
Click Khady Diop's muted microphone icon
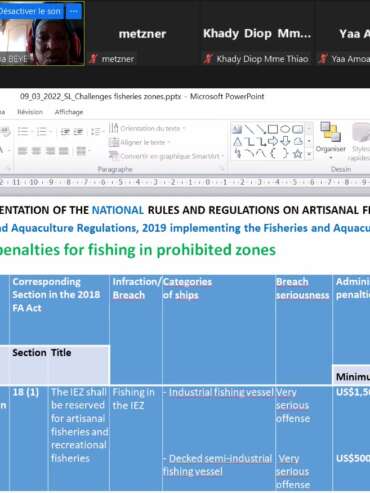[208, 59]
